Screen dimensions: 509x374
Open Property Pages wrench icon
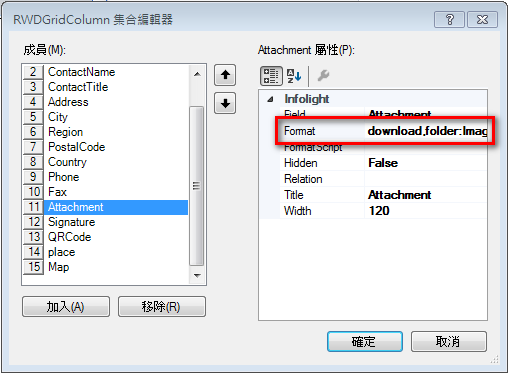click(323, 76)
